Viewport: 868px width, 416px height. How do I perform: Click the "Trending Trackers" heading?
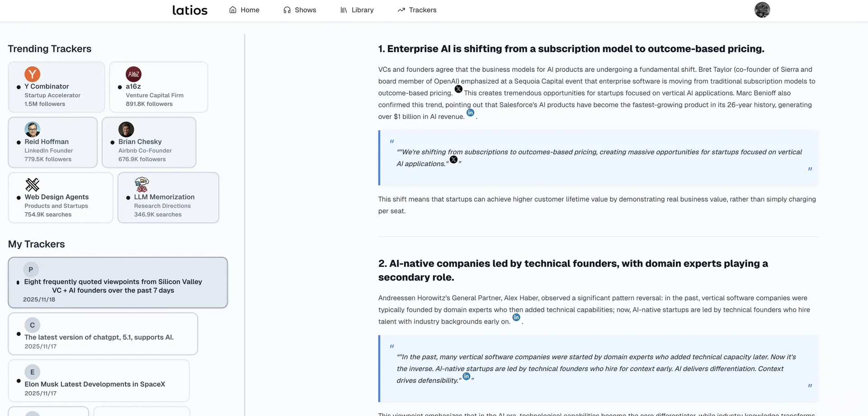point(50,49)
